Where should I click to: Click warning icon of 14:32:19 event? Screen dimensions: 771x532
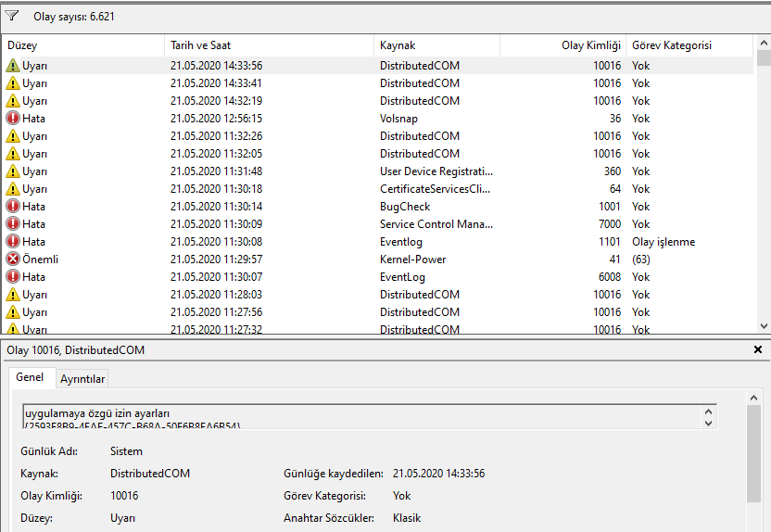pos(13,101)
